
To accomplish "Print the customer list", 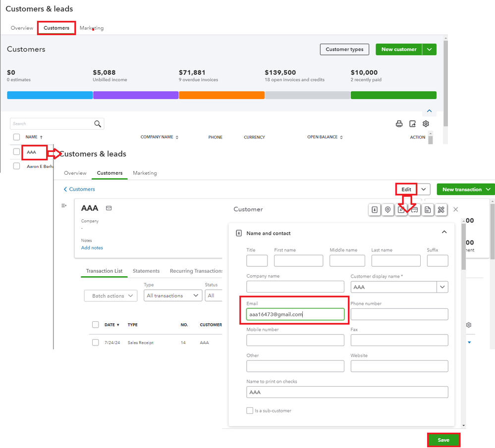I will coord(399,124).
